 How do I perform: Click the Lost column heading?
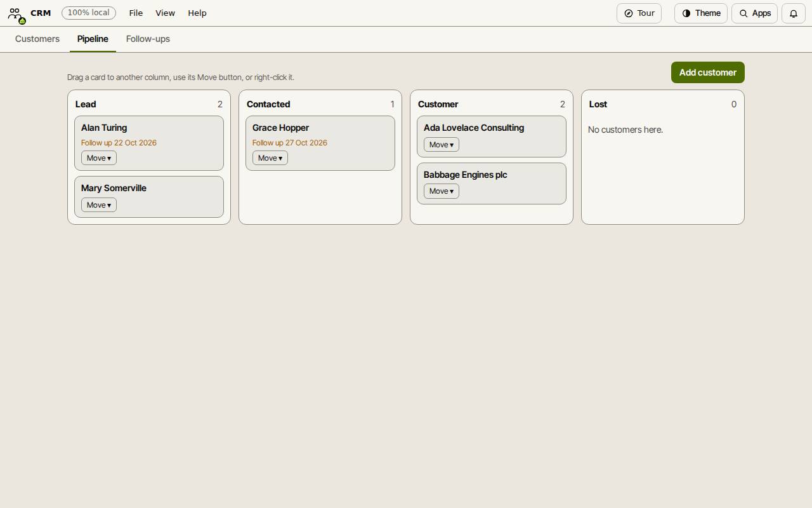coord(598,104)
